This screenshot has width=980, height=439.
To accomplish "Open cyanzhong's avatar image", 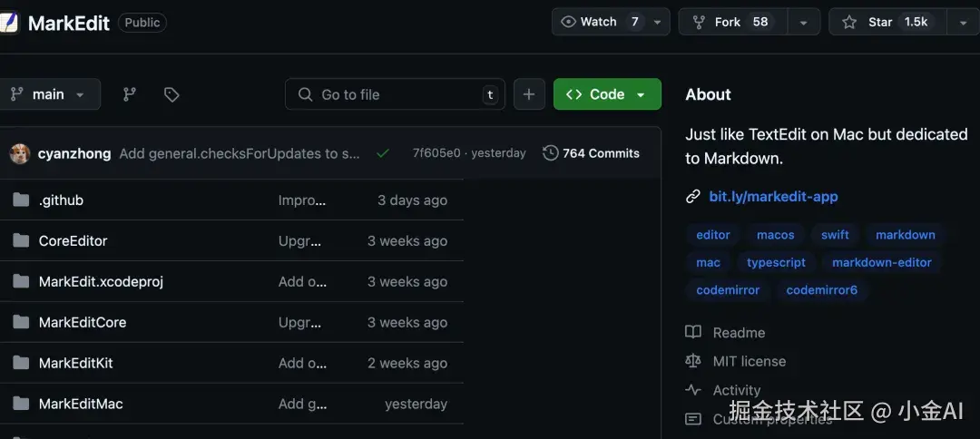I will (x=20, y=153).
